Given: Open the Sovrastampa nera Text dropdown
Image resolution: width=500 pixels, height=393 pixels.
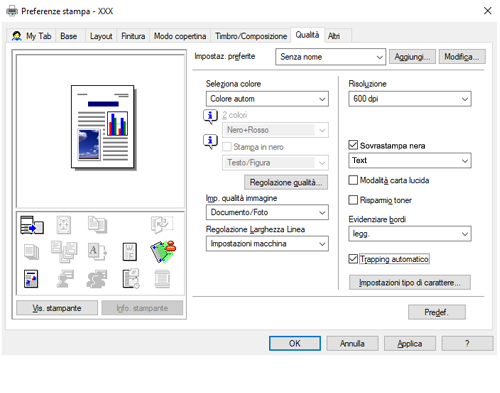Looking at the screenshot, I should tap(410, 160).
